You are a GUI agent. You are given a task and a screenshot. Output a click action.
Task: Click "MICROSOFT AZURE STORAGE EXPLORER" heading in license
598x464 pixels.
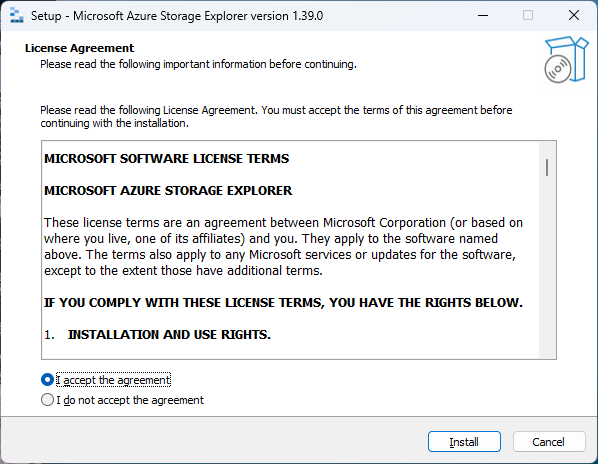[168, 191]
